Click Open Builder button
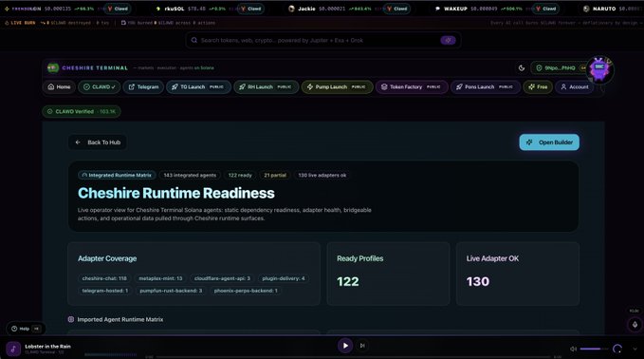 pyautogui.click(x=549, y=142)
